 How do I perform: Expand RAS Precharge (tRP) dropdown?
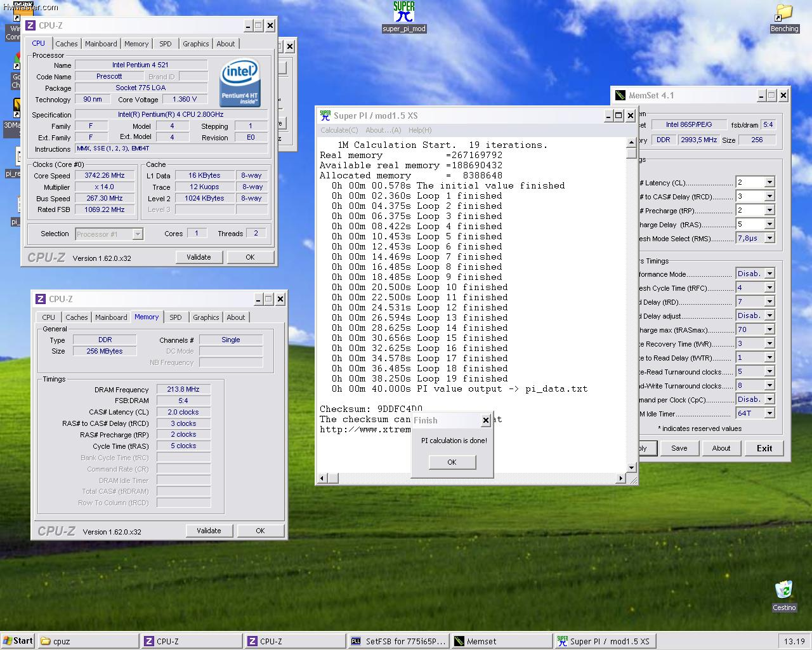[x=769, y=211]
